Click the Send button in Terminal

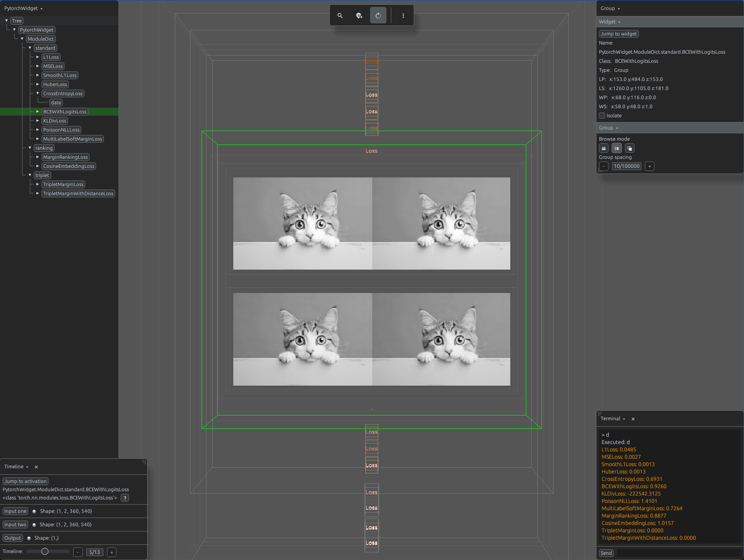pyautogui.click(x=606, y=553)
